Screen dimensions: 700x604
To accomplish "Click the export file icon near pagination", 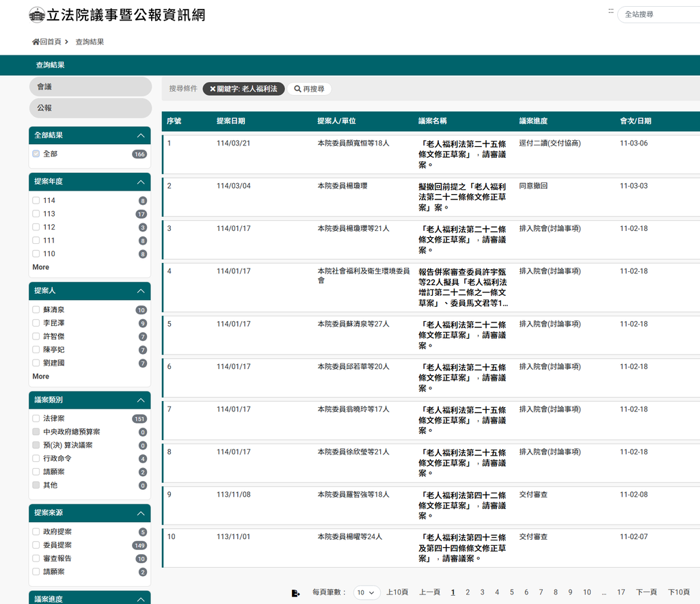I will [x=295, y=593].
